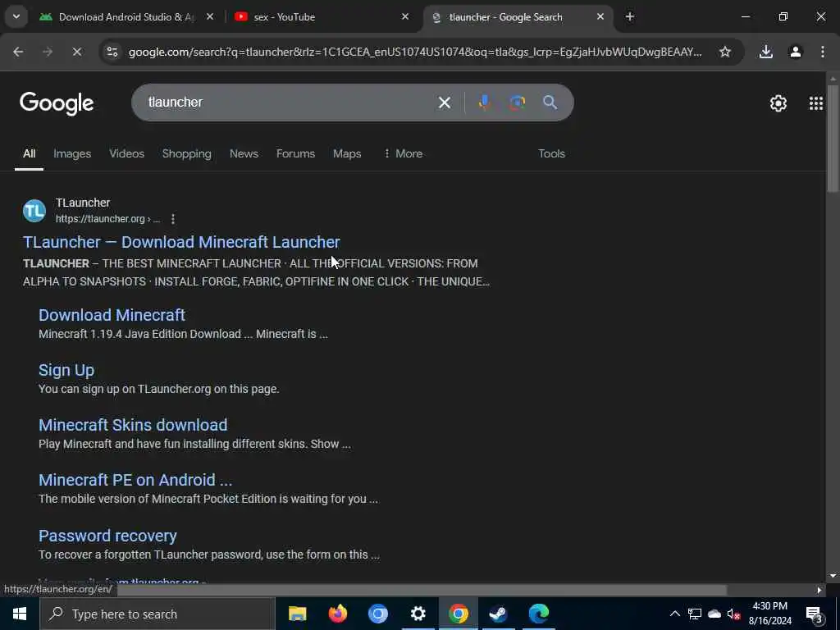840x630 pixels.
Task: Go back to previous page
Action: [x=18, y=52]
